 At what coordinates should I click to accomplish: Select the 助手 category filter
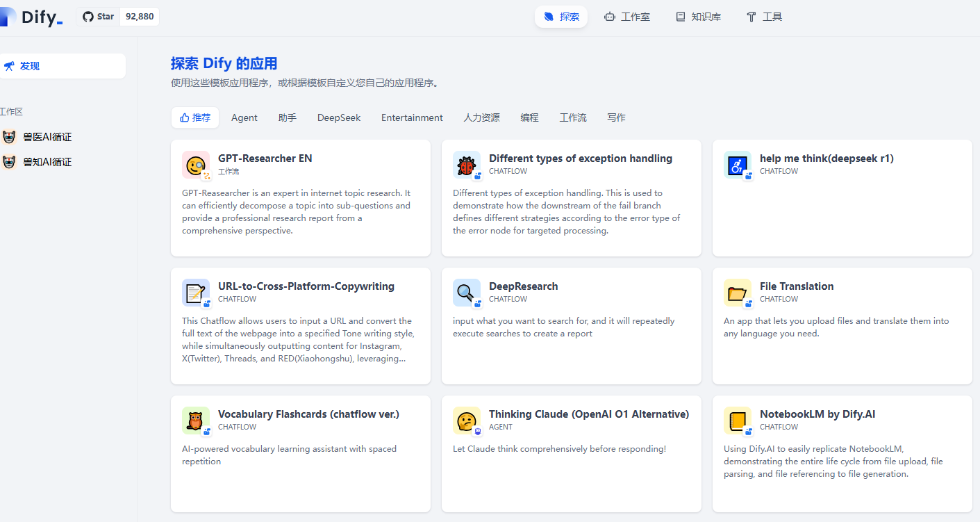click(x=288, y=117)
